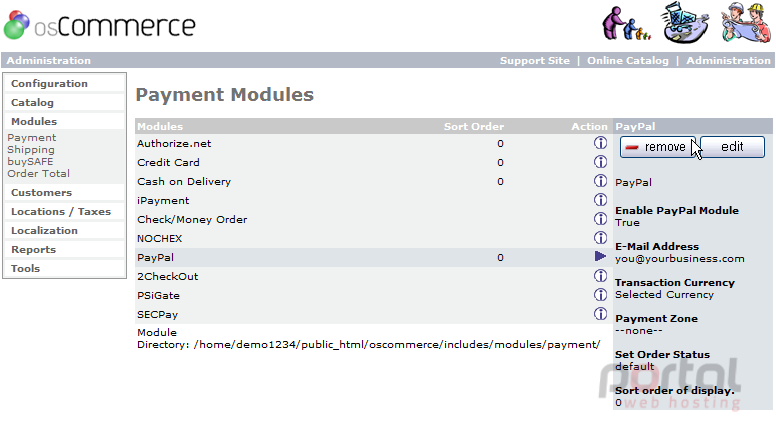Show info for Check/Money Order module
The width and height of the screenshot is (776, 422).
pyautogui.click(x=600, y=219)
